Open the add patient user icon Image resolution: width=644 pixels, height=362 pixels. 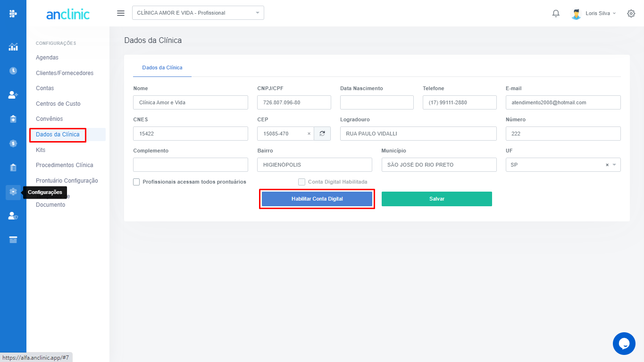pyautogui.click(x=13, y=95)
